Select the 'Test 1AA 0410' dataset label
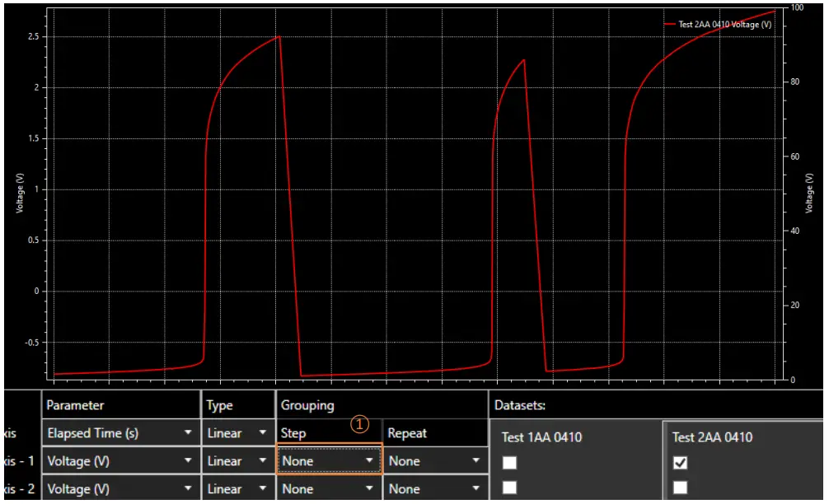The height and width of the screenshot is (504, 829). pyautogui.click(x=542, y=437)
